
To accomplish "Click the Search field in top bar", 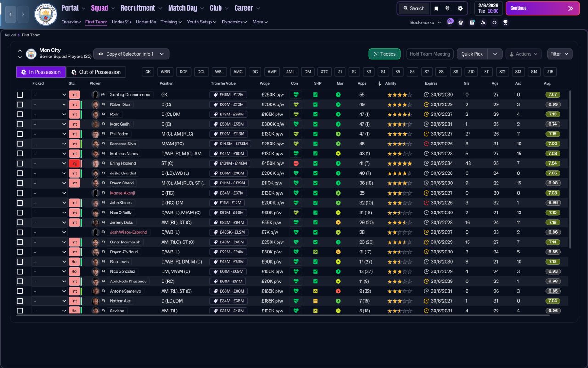I will click(x=413, y=8).
